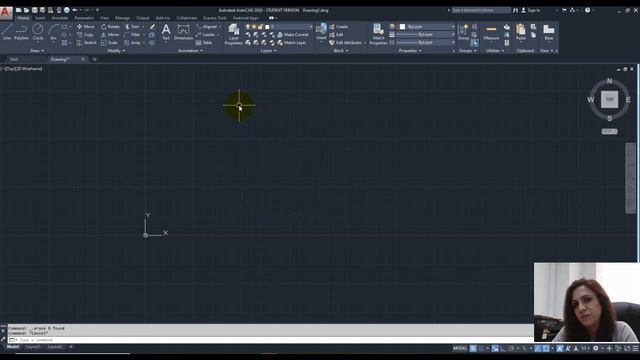
Task: Open Layer Properties manager
Action: point(233,34)
